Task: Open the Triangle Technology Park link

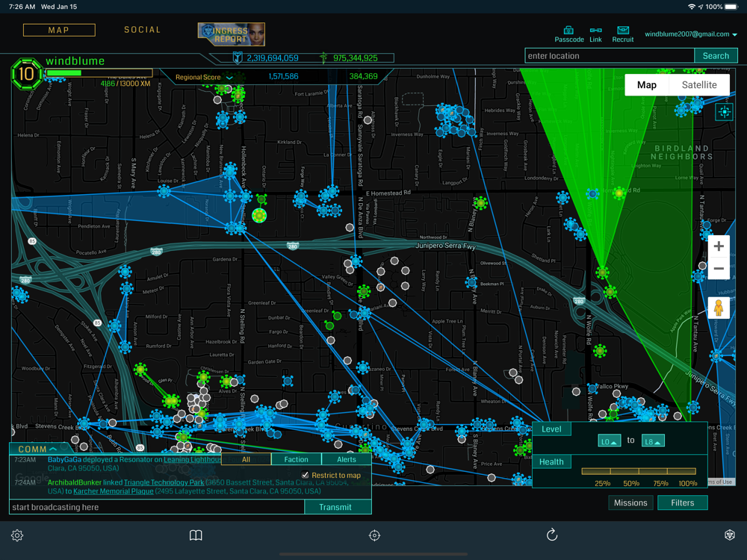Action: (164, 482)
